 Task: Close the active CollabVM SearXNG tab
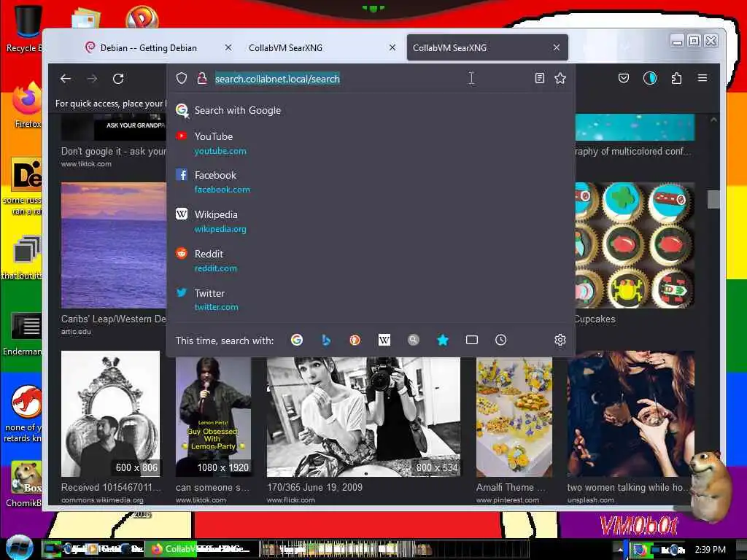pos(557,47)
